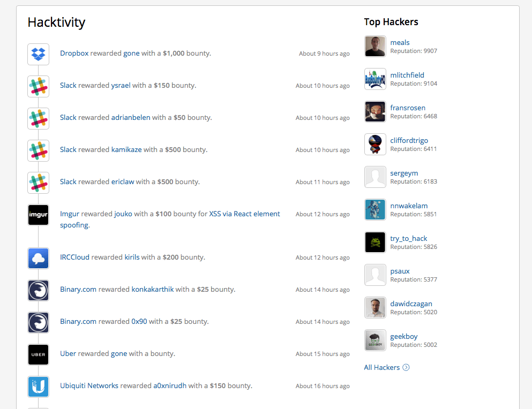Viewport: 532px width, 409px height.
Task: Click the Slack logo next to kamikaze's bounty
Action: 39,150
